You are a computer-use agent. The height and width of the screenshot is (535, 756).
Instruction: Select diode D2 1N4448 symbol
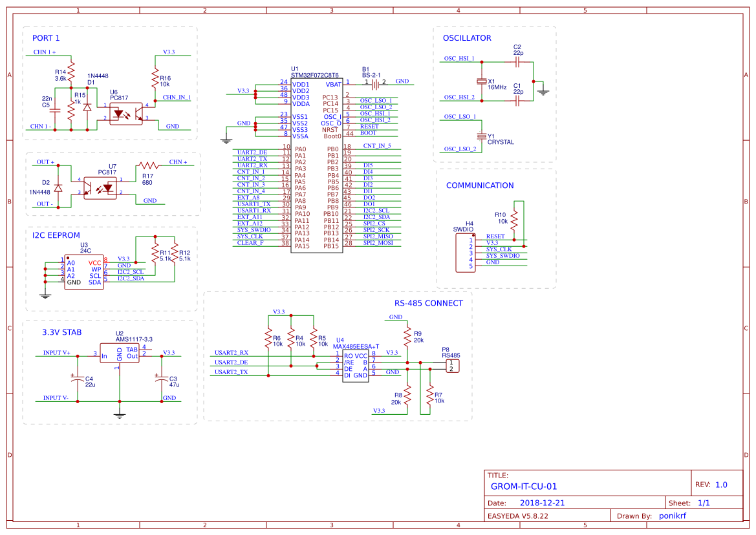[57, 186]
